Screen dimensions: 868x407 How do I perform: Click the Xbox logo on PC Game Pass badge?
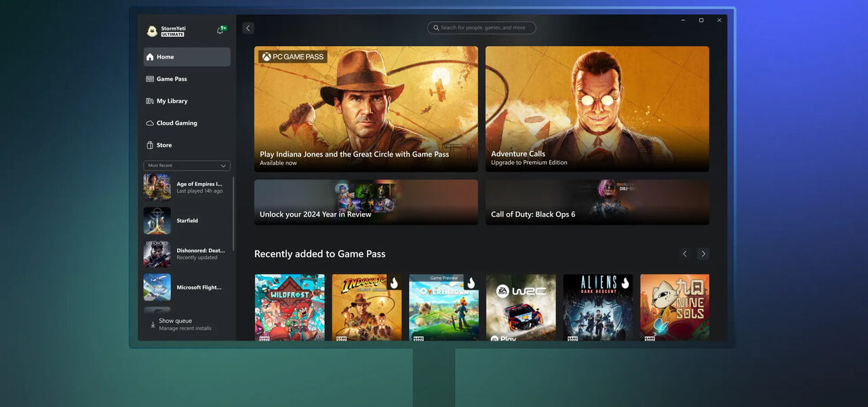tap(267, 57)
